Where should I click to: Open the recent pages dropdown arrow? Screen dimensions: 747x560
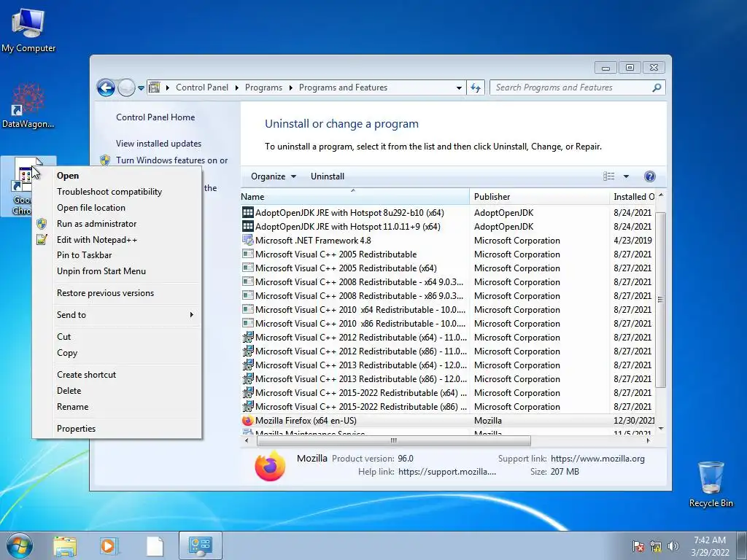(x=141, y=88)
